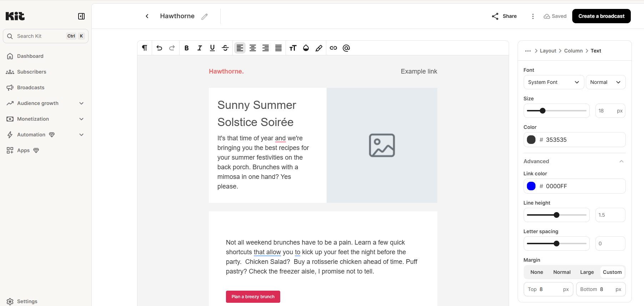Viewport: 644px width, 306px height.
Task: Open the Link color swatch
Action: [x=531, y=186]
